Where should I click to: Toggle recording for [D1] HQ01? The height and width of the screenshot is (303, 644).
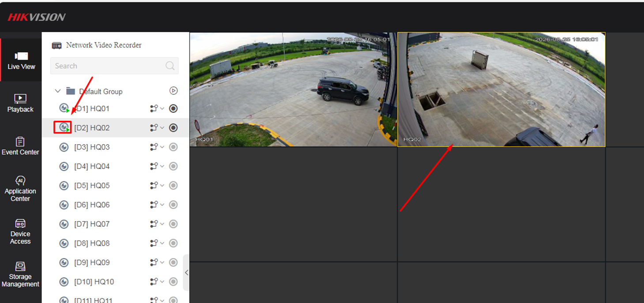click(173, 108)
